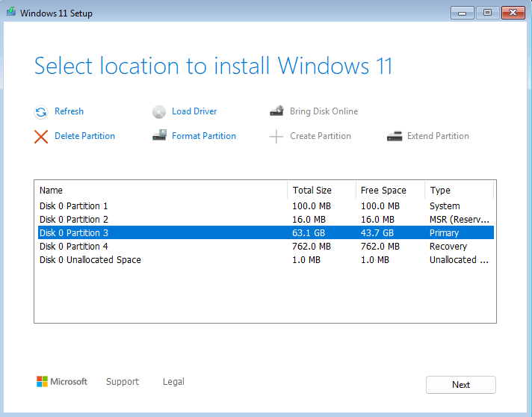Viewport: 532px width, 417px height.
Task: Click the Extend Partition label
Action: click(x=438, y=136)
